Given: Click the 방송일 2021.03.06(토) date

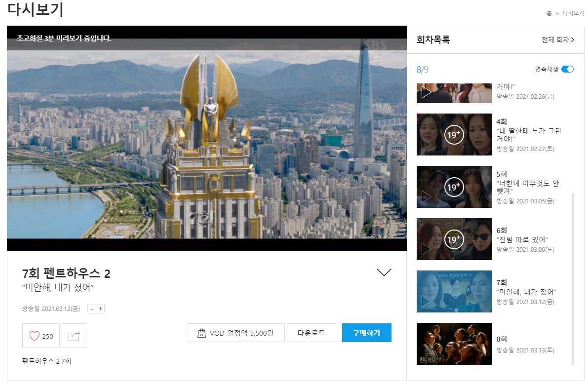Looking at the screenshot, I should click(x=525, y=250).
